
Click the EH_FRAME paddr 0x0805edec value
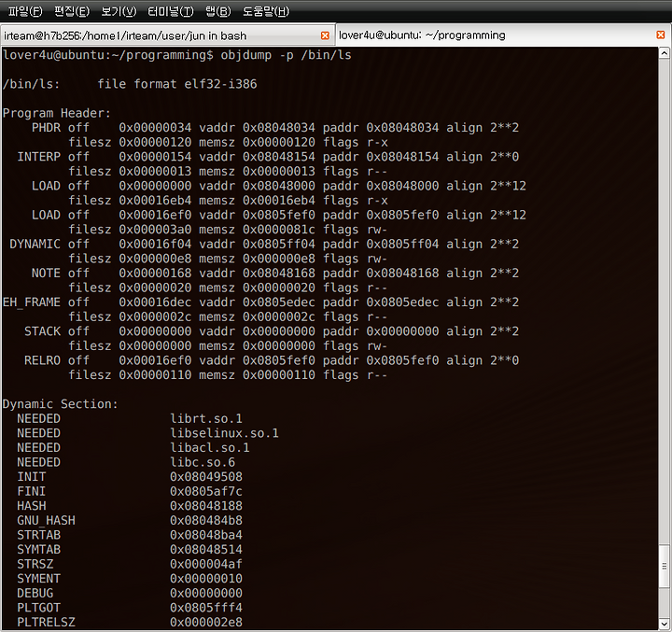coord(403,302)
